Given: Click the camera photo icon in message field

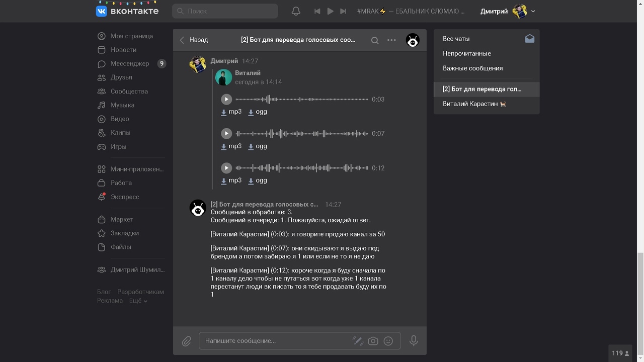Looking at the screenshot, I should pyautogui.click(x=373, y=341).
